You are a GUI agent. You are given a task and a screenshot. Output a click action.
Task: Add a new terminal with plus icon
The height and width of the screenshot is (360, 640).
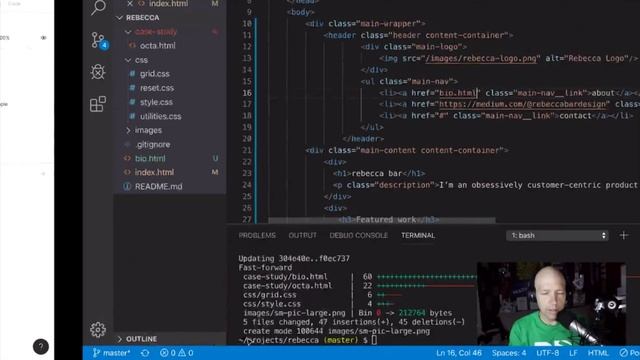[624, 236]
